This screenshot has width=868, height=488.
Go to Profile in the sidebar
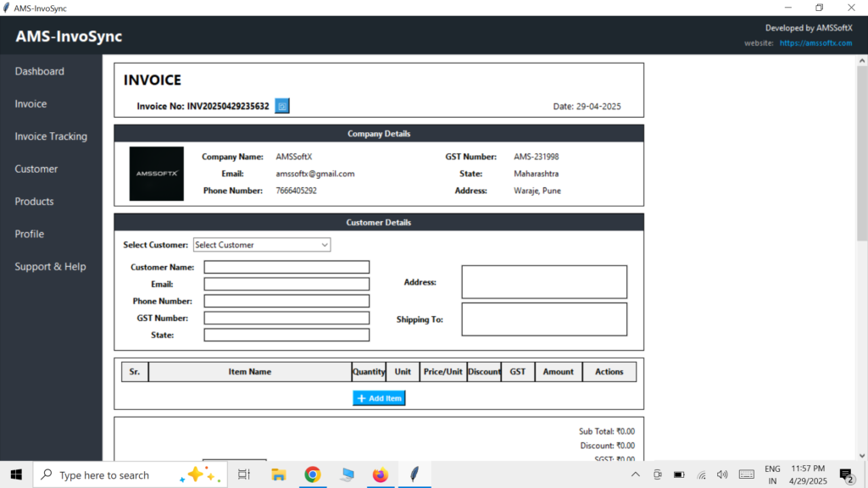pyautogui.click(x=30, y=234)
